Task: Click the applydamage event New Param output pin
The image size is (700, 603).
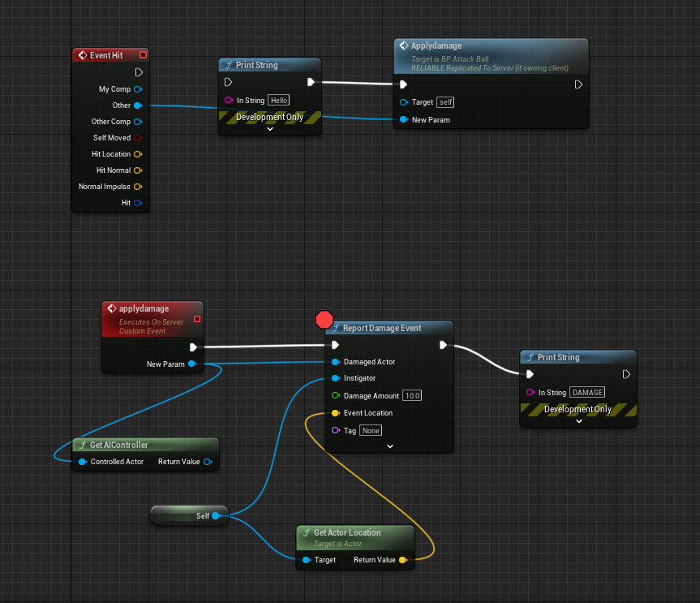Action: [192, 364]
